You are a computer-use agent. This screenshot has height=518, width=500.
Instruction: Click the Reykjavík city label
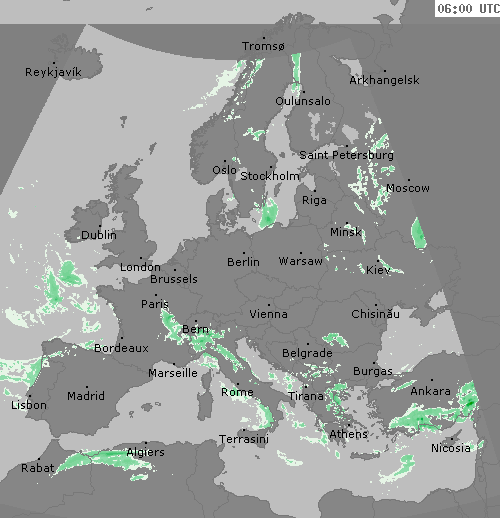(53, 72)
